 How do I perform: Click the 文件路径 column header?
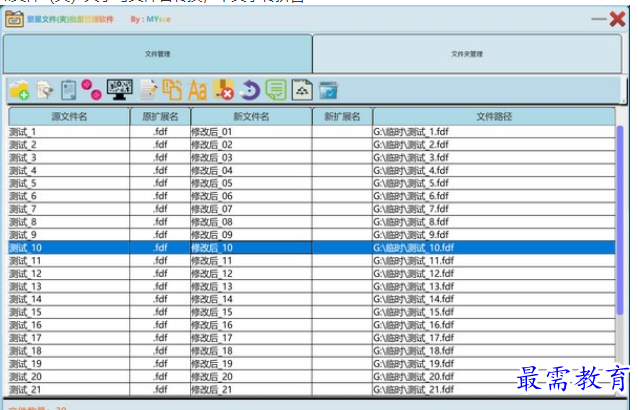point(494,117)
